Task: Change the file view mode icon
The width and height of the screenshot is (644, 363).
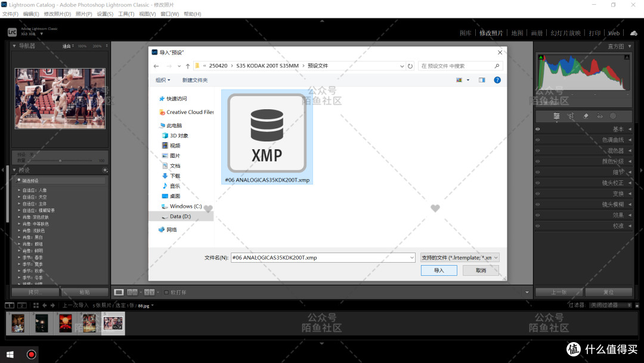Action: coord(459,80)
